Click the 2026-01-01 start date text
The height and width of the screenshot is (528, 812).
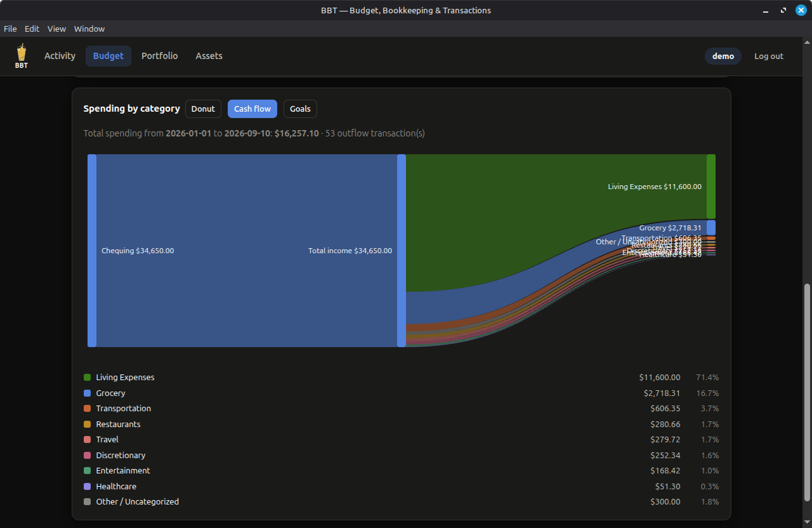(x=188, y=133)
